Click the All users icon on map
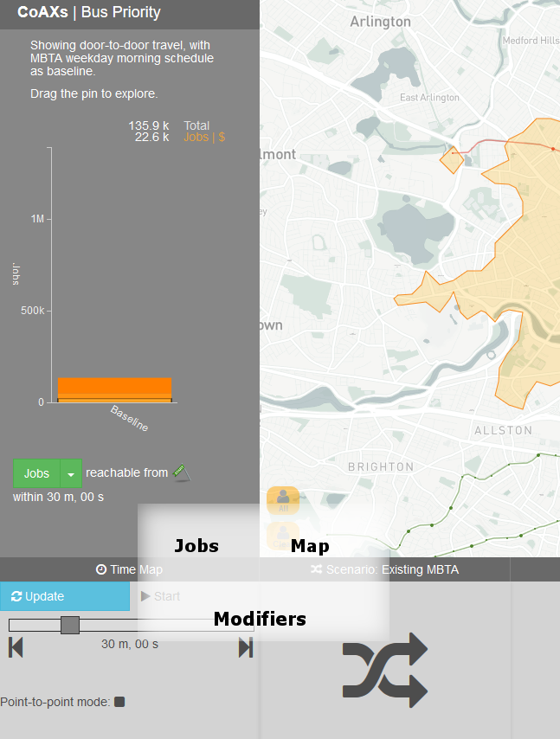Image resolution: width=560 pixels, height=739 pixels. (283, 500)
